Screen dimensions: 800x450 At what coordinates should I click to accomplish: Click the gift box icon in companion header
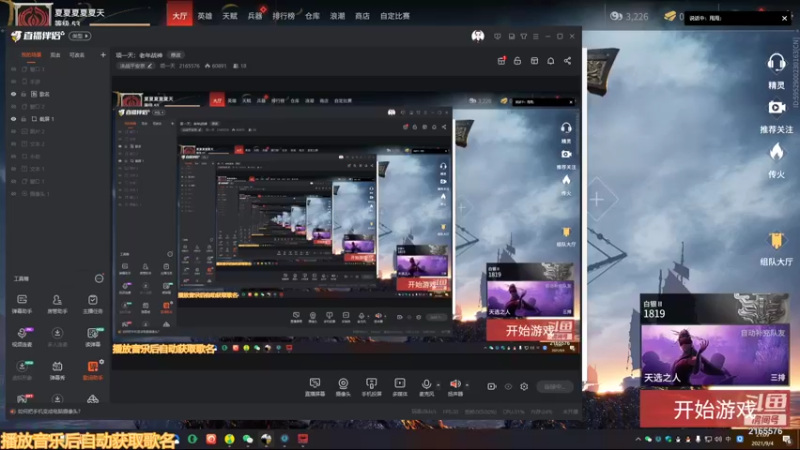pyautogui.click(x=501, y=61)
